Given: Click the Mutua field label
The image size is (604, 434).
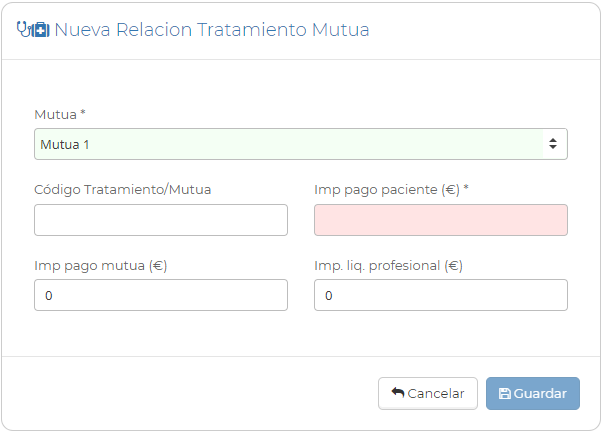Looking at the screenshot, I should tap(55, 115).
